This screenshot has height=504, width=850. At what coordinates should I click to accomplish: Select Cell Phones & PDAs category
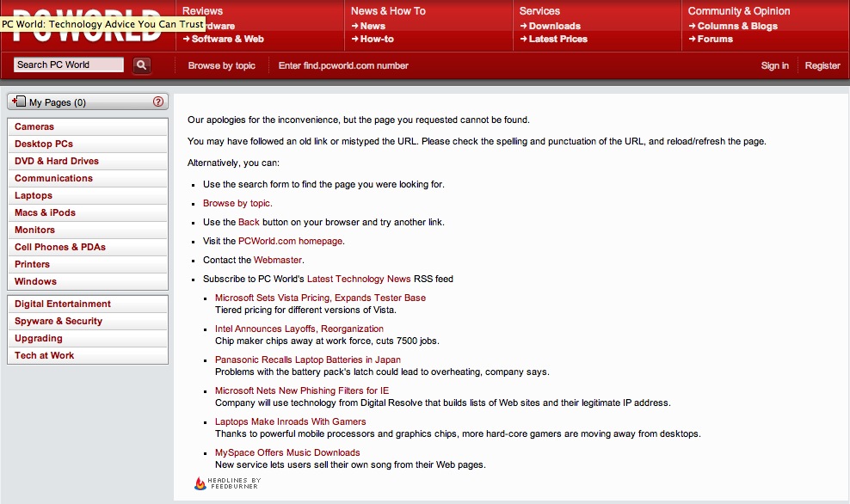pyautogui.click(x=88, y=247)
